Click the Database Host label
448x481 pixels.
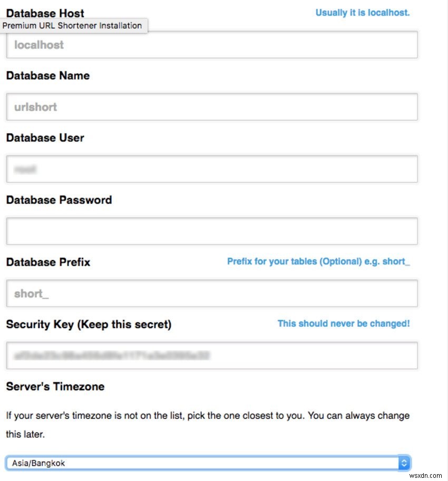click(45, 13)
